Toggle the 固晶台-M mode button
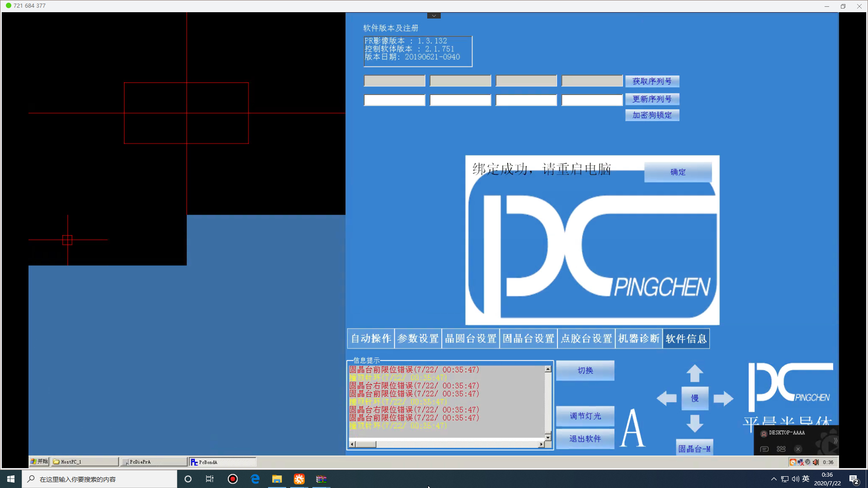 pos(694,448)
